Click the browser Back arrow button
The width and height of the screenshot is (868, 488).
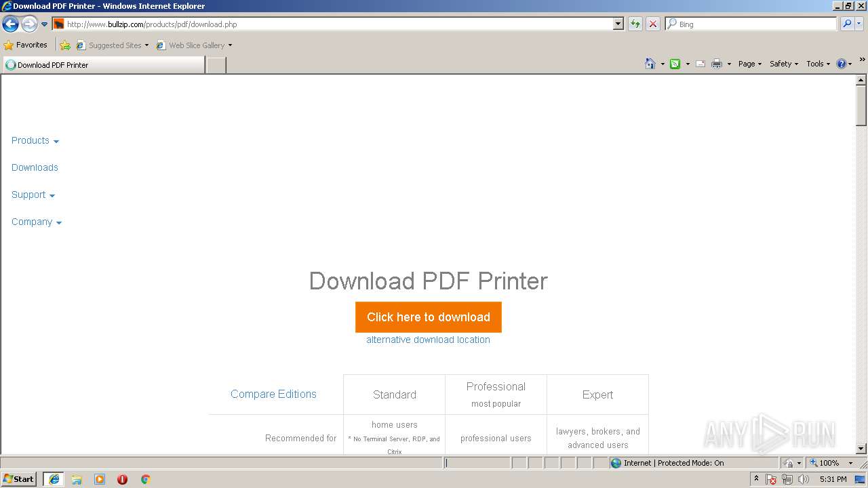(10, 24)
